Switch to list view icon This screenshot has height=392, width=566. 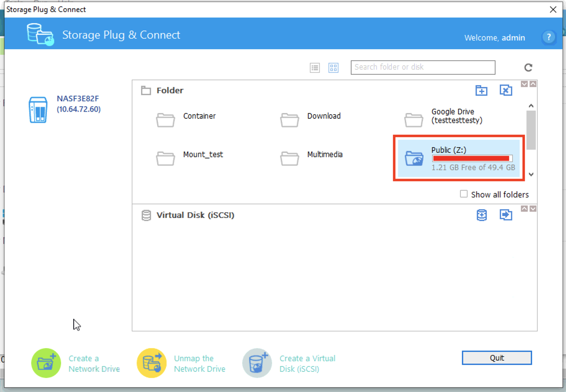coord(315,68)
